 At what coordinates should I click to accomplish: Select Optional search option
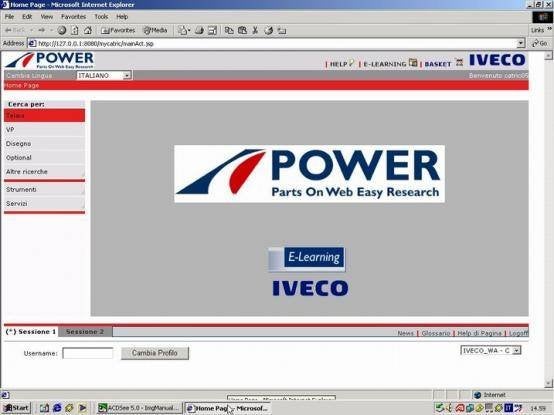tap(45, 158)
